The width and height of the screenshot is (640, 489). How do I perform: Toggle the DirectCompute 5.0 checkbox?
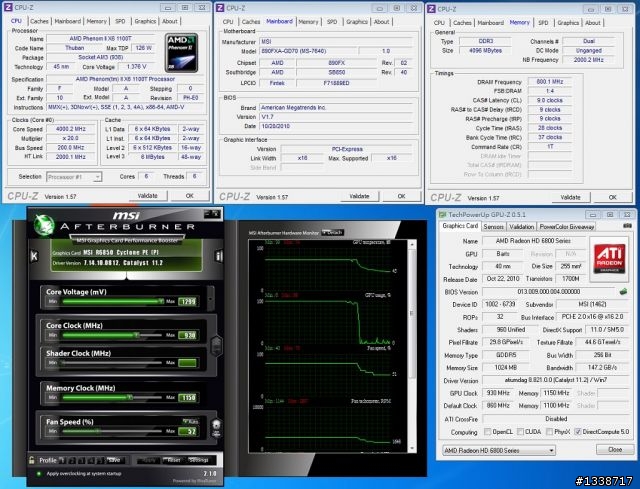[x=578, y=431]
